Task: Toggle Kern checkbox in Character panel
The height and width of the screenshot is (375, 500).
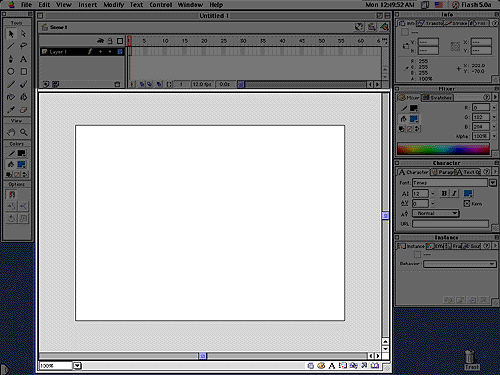Action: click(x=467, y=203)
